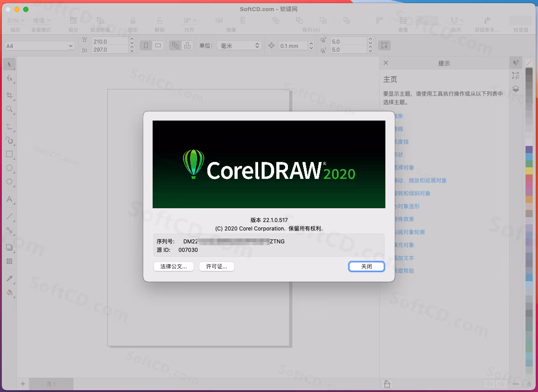This screenshot has height=392, width=538.
Task: Click the nudge distance 0.1 mm field
Action: click(x=293, y=46)
